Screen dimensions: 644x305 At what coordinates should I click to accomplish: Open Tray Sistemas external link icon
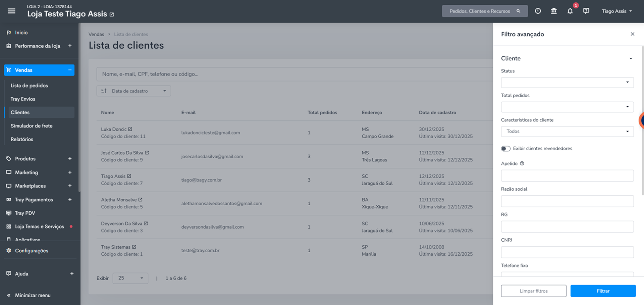[x=134, y=247]
